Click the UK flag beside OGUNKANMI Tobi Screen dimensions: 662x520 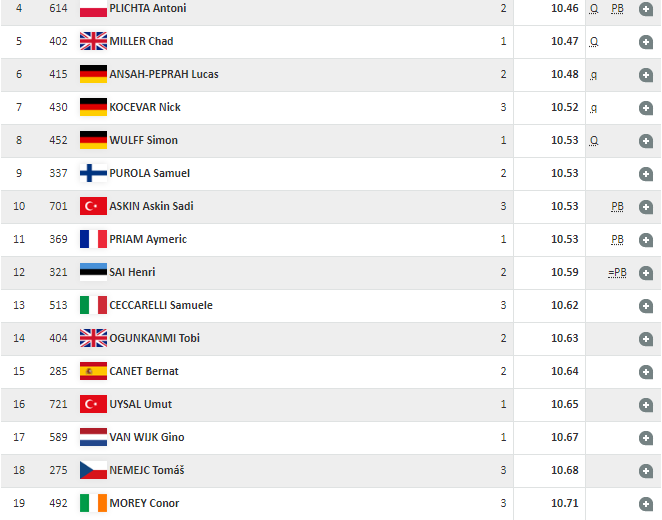click(x=93, y=338)
